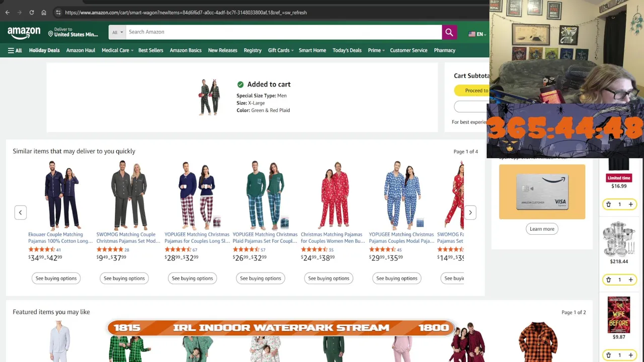Screen dimensions: 644x362
Task: Click the browser home icon
Action: [44, 13]
